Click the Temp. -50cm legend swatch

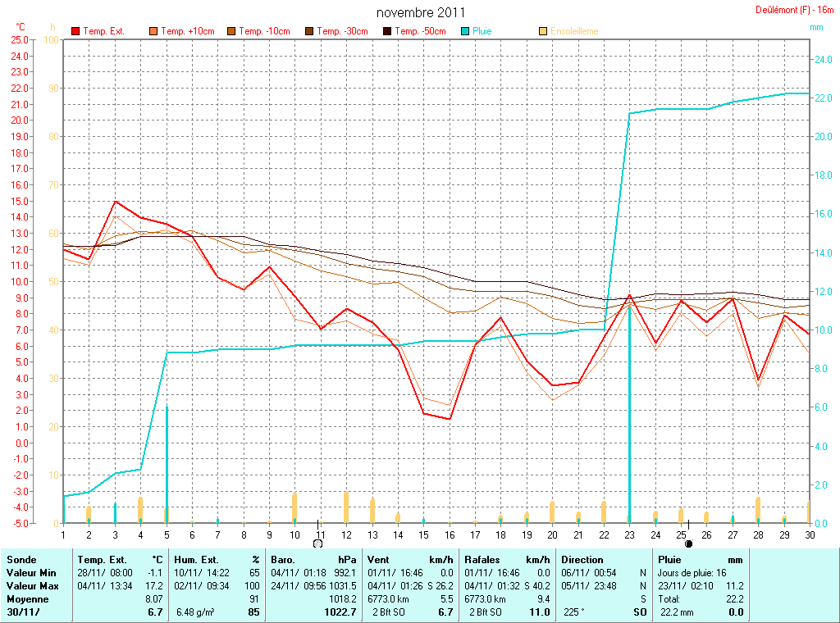click(387, 31)
